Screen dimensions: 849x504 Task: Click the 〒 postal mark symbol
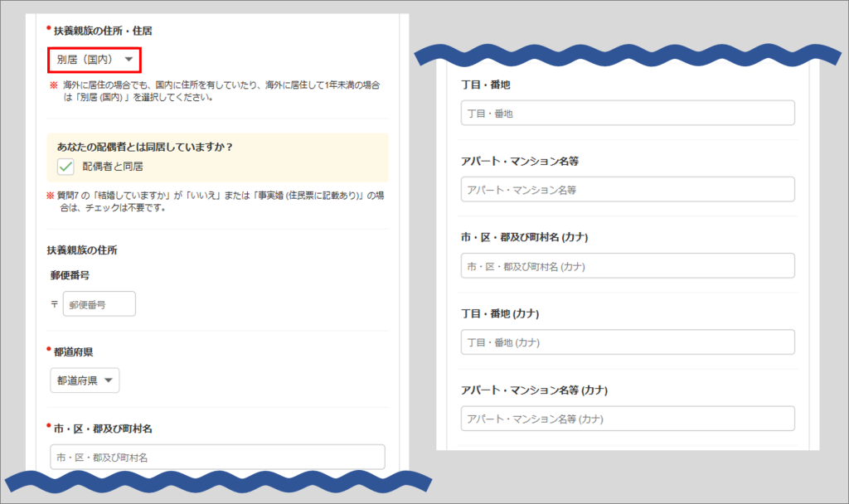click(x=55, y=304)
